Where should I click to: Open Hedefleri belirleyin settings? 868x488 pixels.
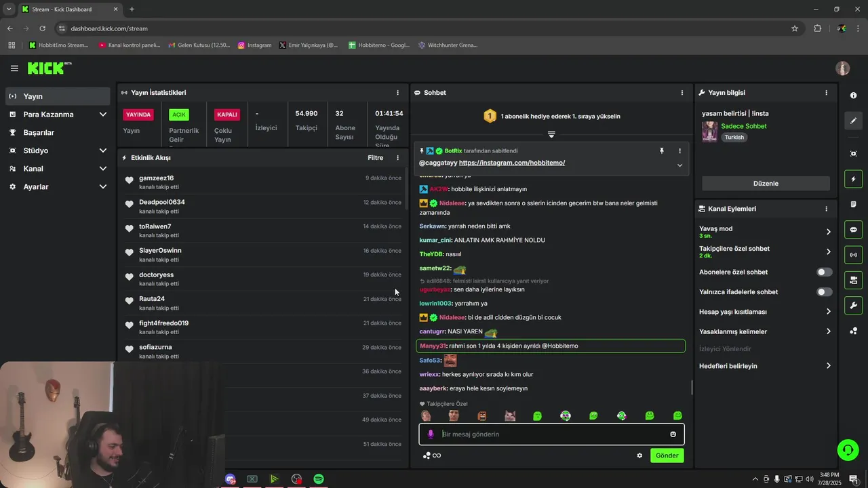[764, 366]
